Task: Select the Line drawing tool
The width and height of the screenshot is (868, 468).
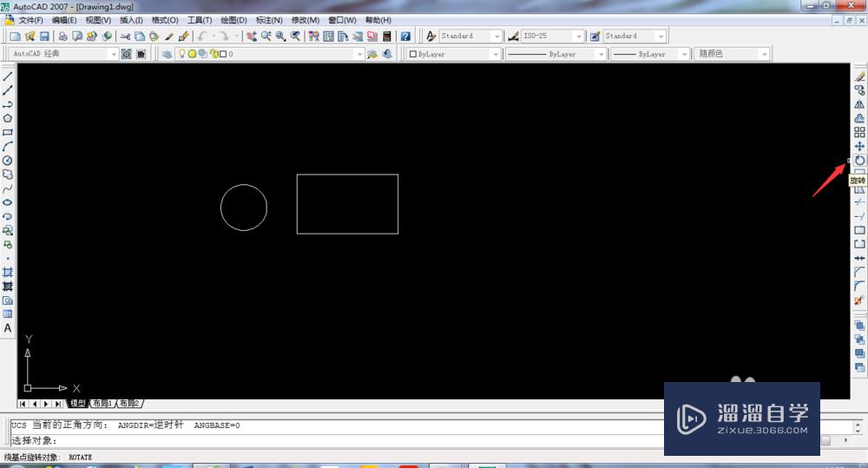Action: pyautogui.click(x=8, y=76)
